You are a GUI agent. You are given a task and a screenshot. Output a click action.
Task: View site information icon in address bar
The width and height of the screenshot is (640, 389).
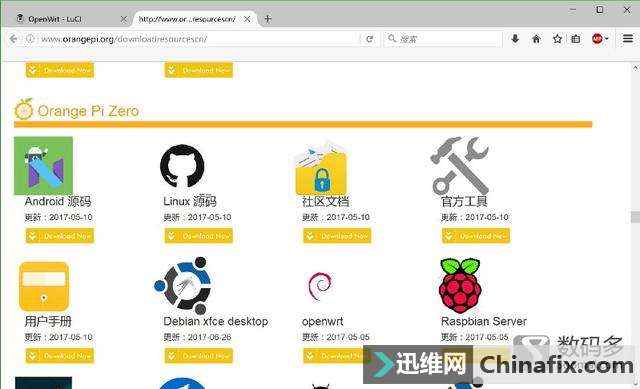point(30,39)
